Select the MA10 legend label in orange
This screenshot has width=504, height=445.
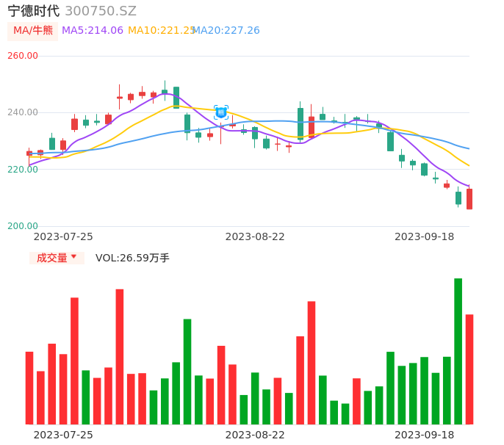coord(162,31)
